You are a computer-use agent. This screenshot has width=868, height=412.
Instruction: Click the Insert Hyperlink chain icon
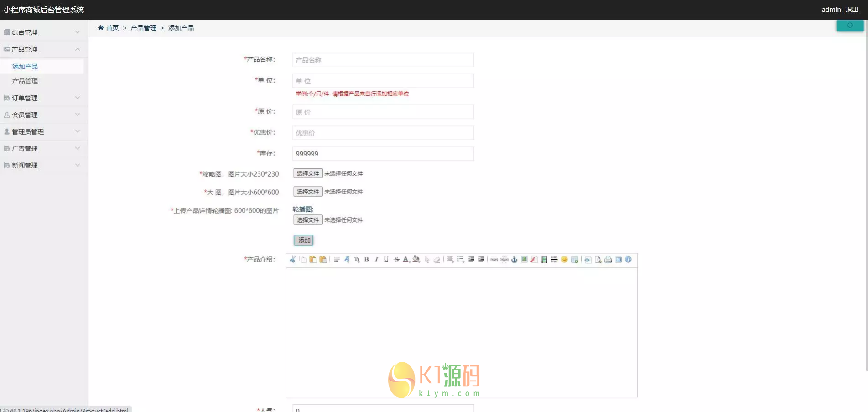click(x=494, y=260)
